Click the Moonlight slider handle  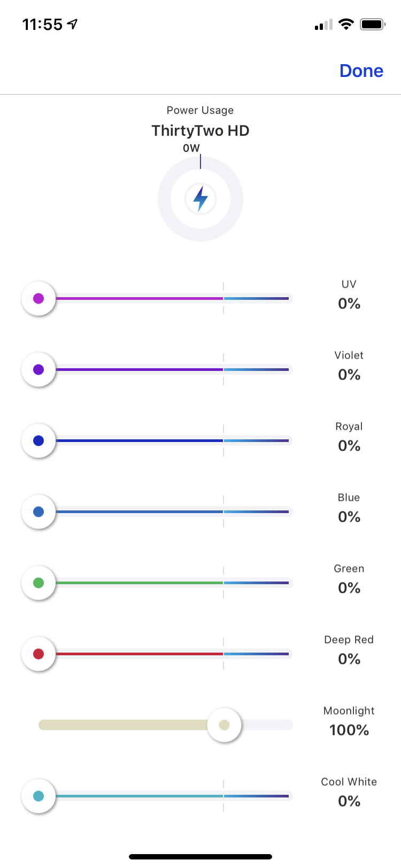click(224, 725)
